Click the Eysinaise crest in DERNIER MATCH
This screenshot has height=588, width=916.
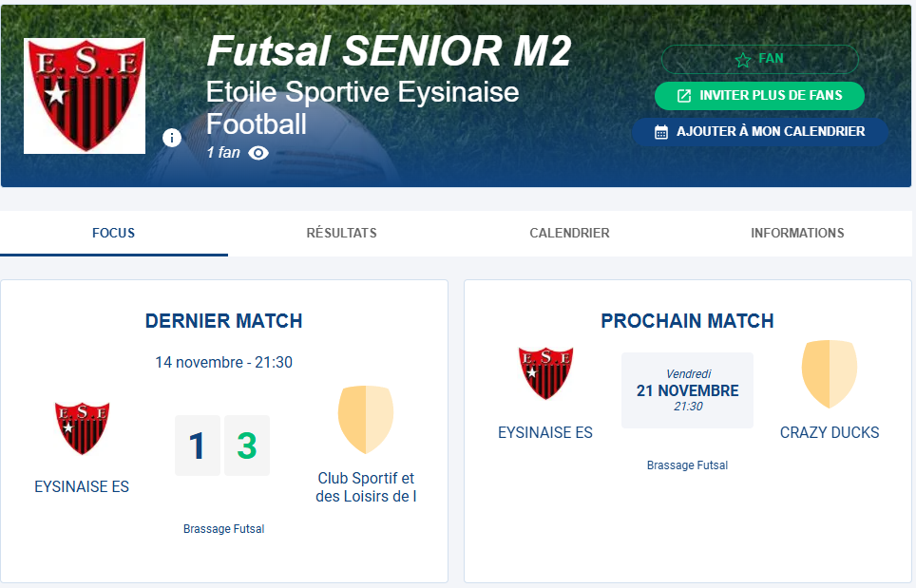(x=82, y=427)
